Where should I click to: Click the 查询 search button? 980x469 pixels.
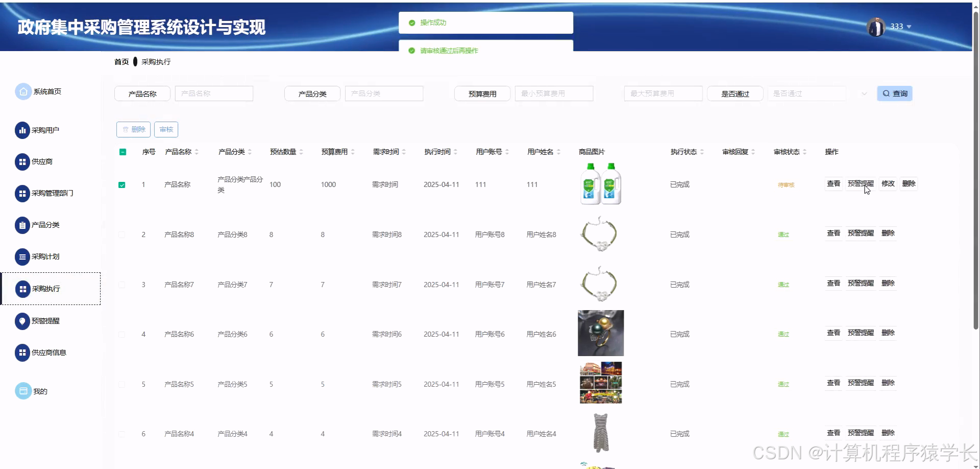click(x=895, y=93)
